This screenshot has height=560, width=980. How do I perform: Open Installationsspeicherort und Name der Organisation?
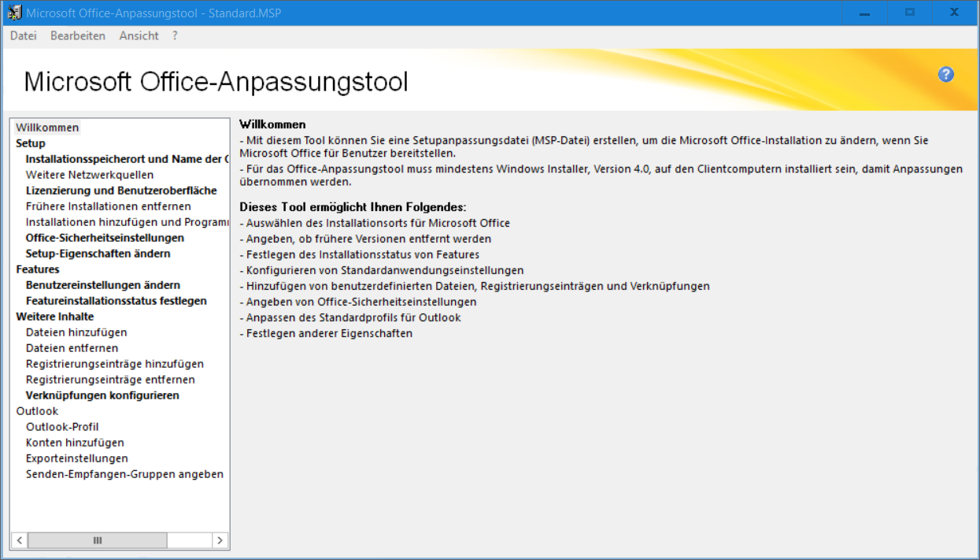click(x=128, y=159)
